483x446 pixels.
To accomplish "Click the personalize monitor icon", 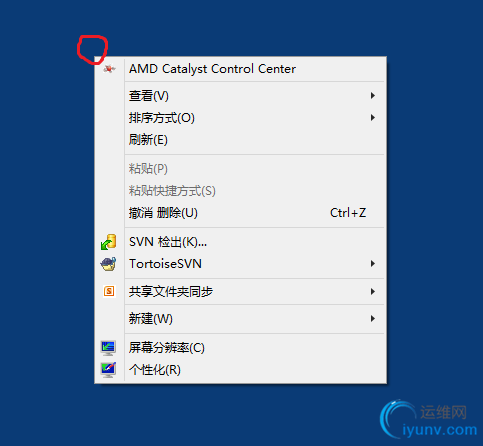I will point(108,370).
